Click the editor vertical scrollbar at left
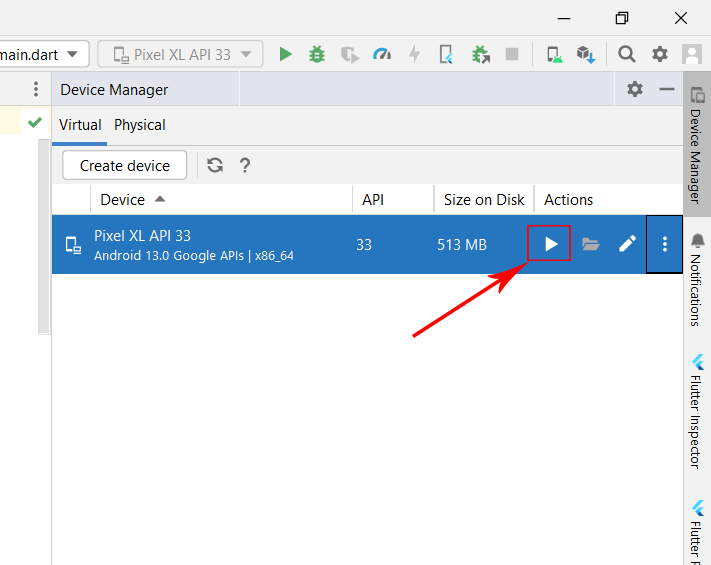711x565 pixels. 44,237
